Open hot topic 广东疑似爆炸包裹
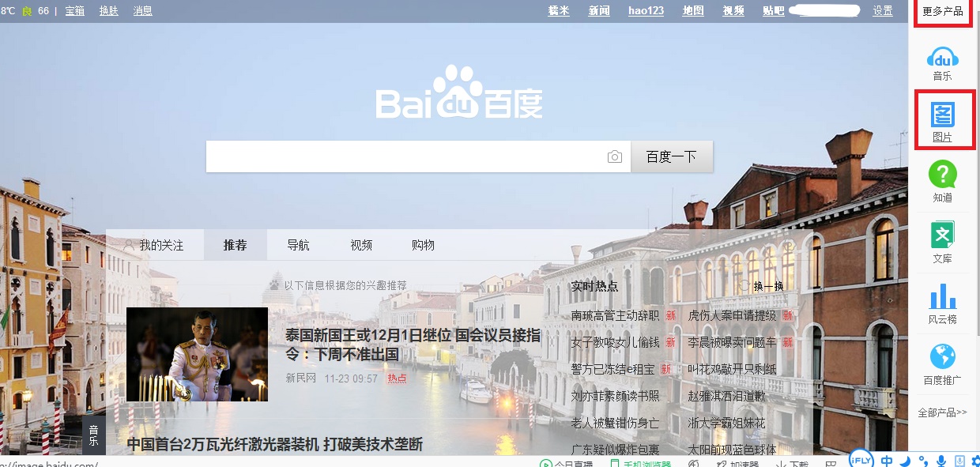 (x=615, y=449)
